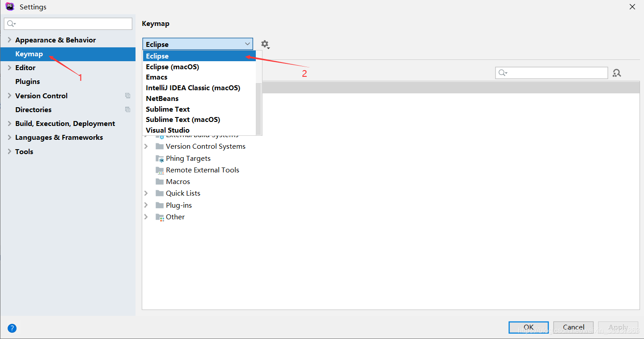Focus the settings search field
This screenshot has width=644, height=339.
point(68,24)
